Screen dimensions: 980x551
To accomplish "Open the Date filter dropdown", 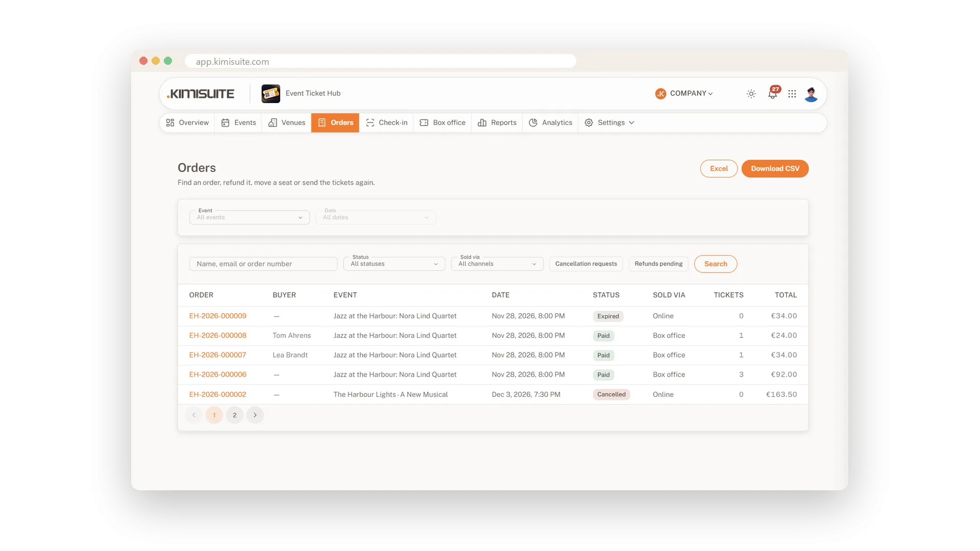I will coord(376,217).
